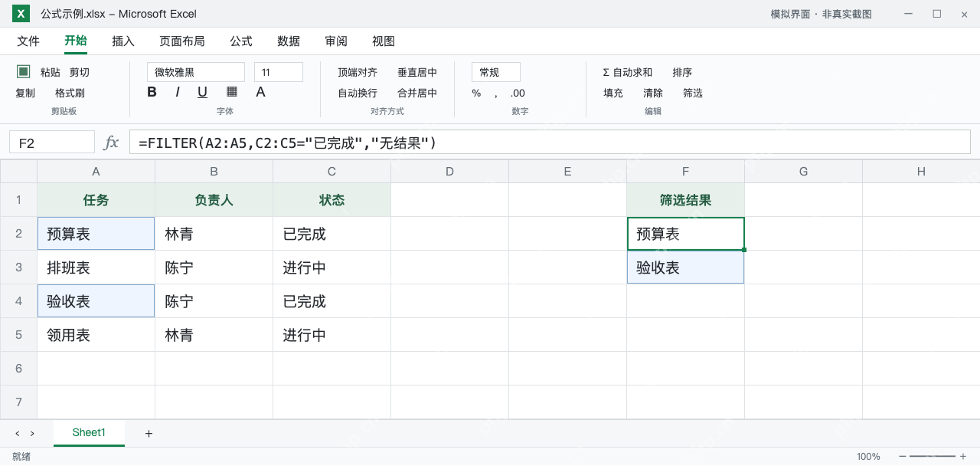This screenshot has height=466, width=980.
Task: Switch to the 视图 ribbon tab
Action: tap(384, 41)
